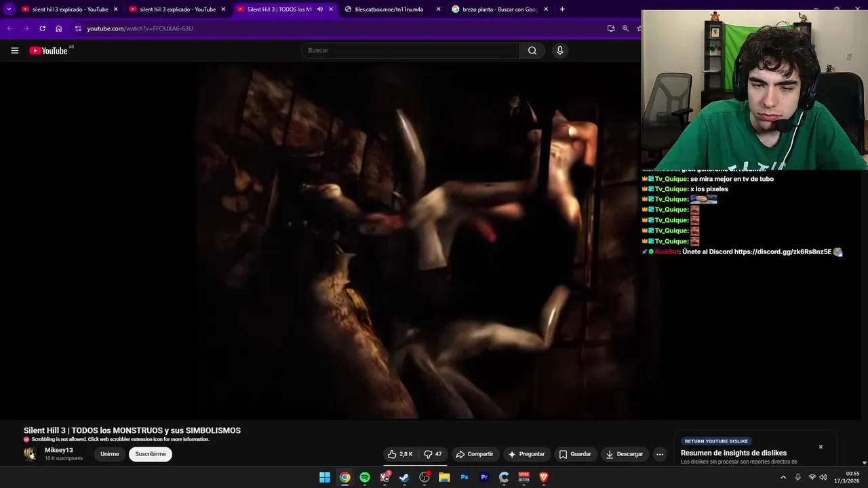
Task: Click the browser forward arrow
Action: tap(26, 28)
